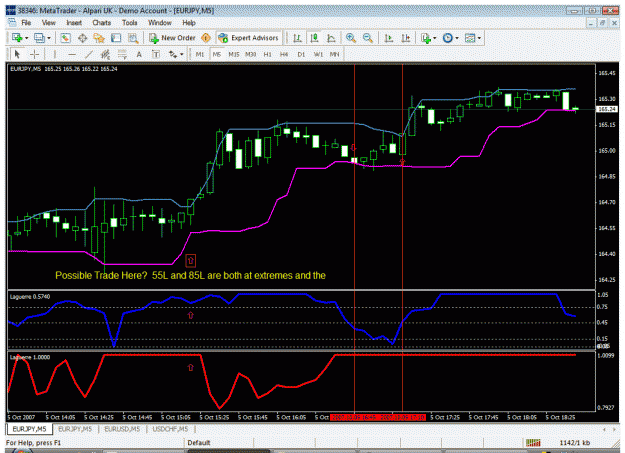Screen dimensions: 625x453
Task: Toggle the M5 timeframe button
Action: tap(216, 54)
